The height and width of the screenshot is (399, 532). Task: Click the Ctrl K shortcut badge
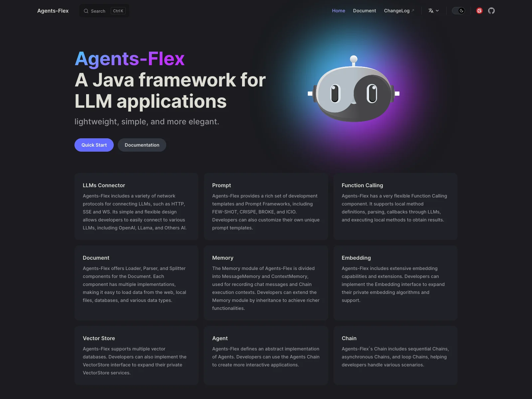(118, 11)
